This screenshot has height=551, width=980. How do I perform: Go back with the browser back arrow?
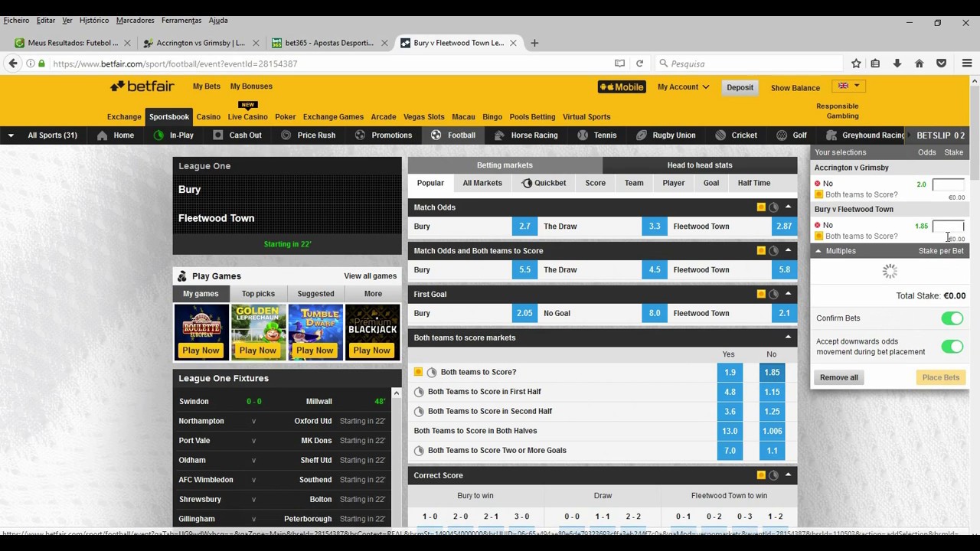point(13,64)
